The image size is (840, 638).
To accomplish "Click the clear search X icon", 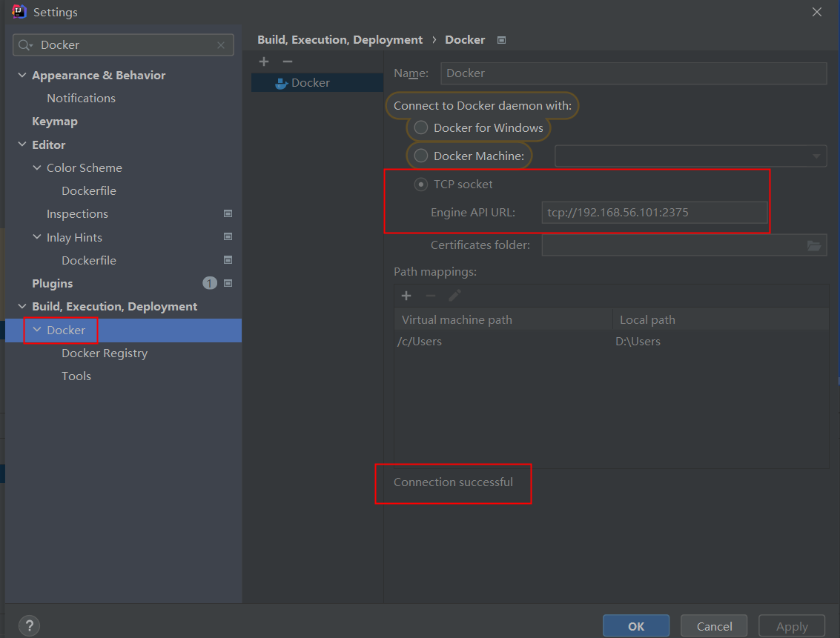I will [x=221, y=45].
